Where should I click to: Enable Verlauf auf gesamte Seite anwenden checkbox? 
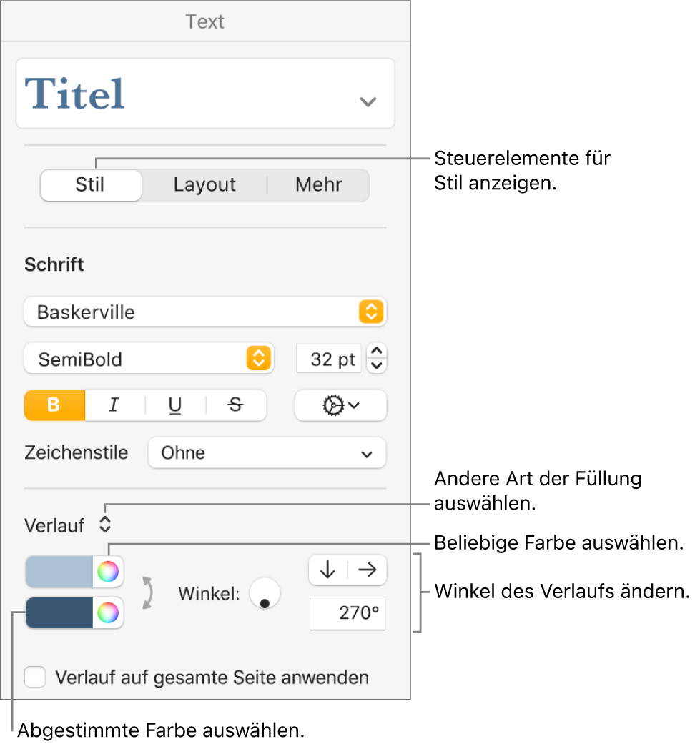(35, 677)
